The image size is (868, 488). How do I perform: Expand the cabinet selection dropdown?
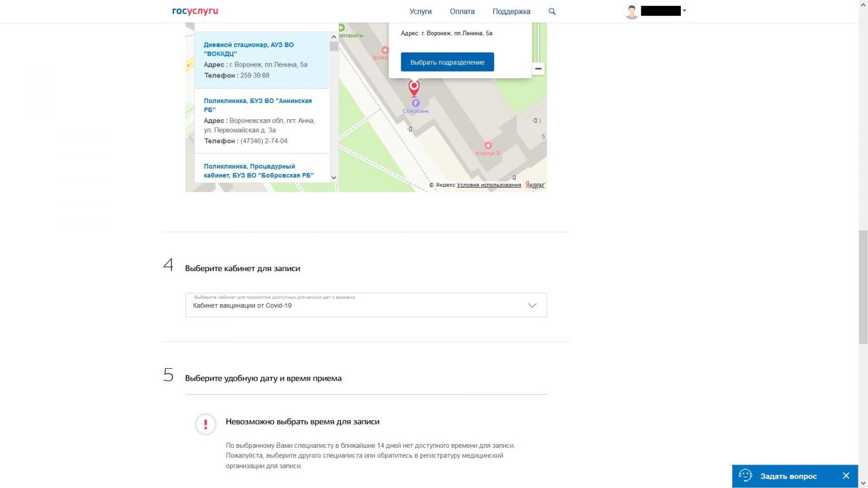pos(532,305)
